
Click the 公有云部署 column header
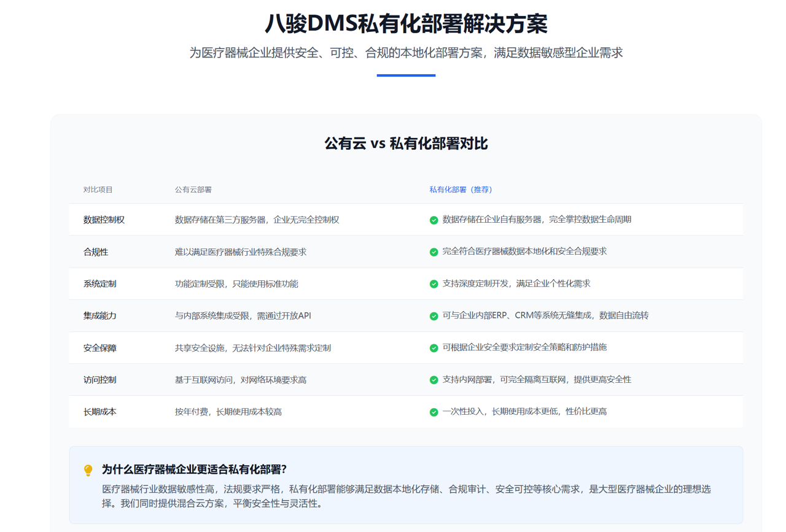(x=193, y=190)
